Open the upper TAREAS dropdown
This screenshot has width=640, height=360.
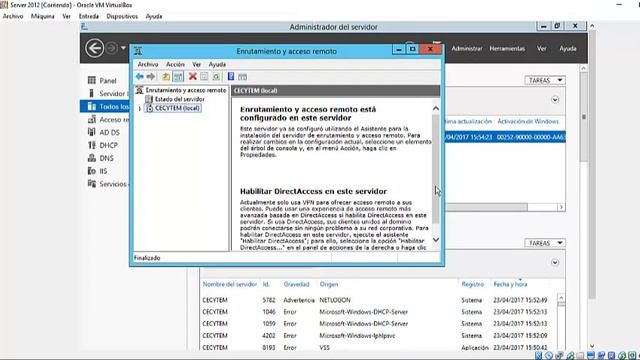click(x=545, y=80)
